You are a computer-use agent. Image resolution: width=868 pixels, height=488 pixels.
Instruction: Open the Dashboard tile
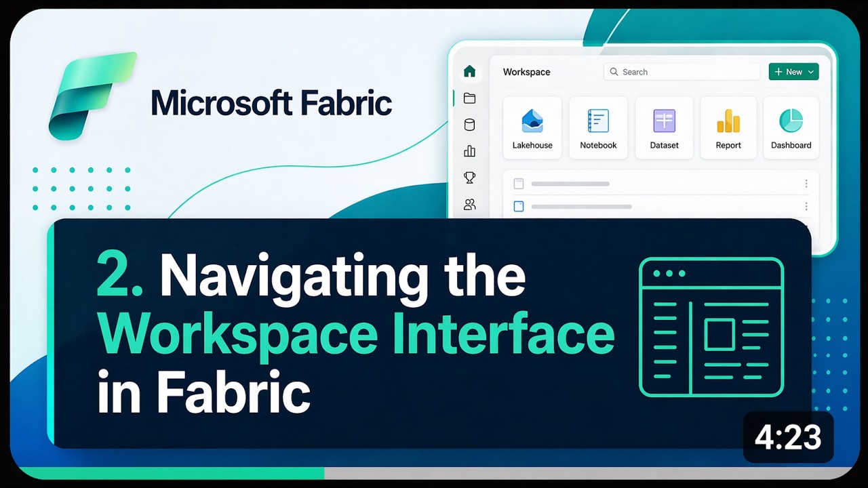(x=791, y=128)
